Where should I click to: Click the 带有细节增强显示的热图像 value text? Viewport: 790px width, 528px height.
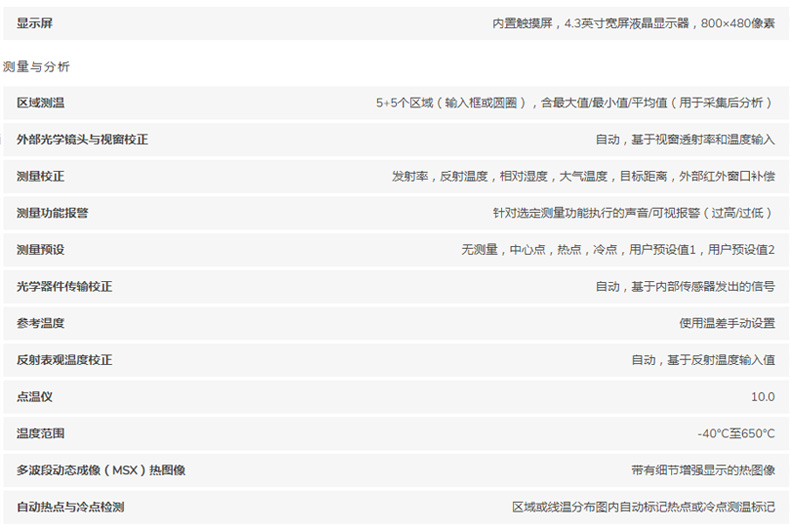[702, 470]
